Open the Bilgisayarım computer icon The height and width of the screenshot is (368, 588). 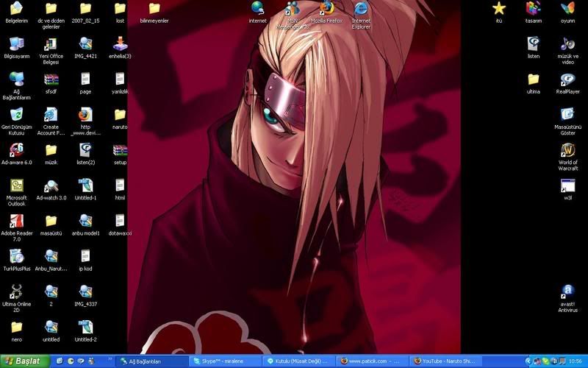(16, 43)
